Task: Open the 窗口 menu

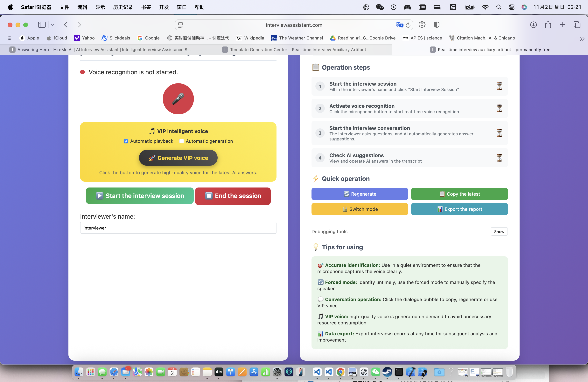Action: pos(182,7)
